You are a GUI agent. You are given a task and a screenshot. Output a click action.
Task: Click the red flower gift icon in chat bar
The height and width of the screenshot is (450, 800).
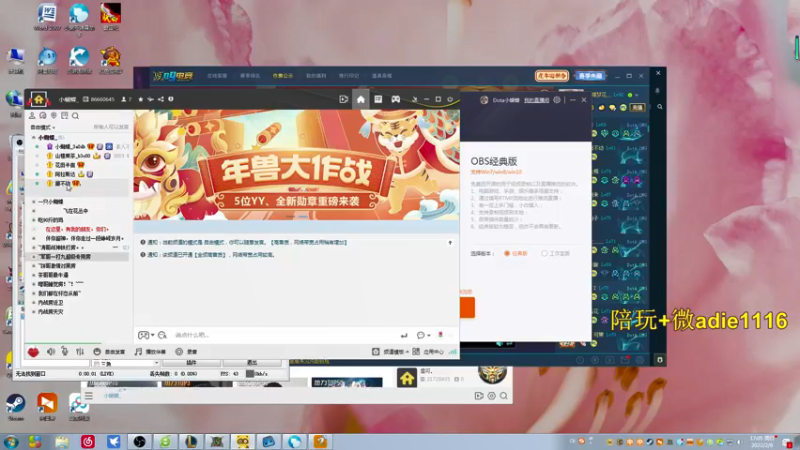[x=440, y=335]
